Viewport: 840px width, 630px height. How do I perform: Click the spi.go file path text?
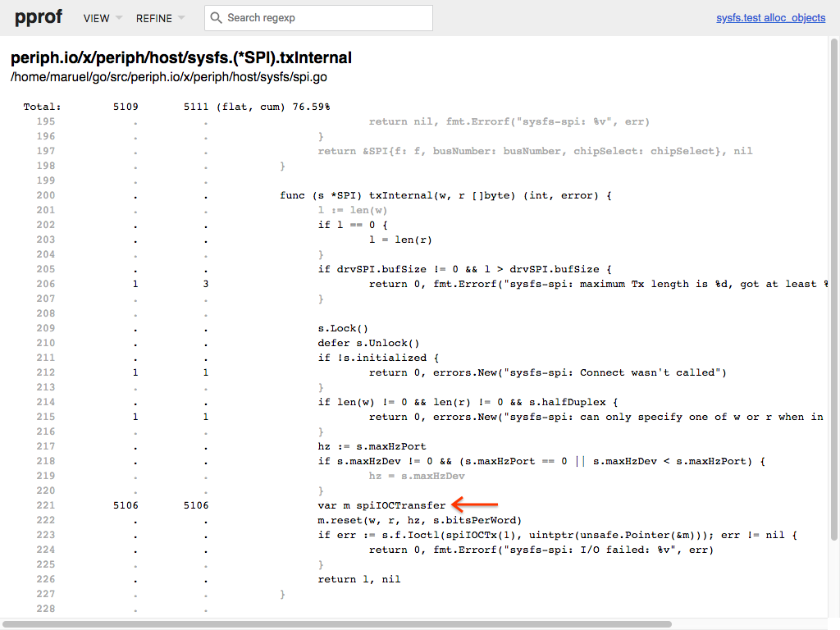point(168,77)
